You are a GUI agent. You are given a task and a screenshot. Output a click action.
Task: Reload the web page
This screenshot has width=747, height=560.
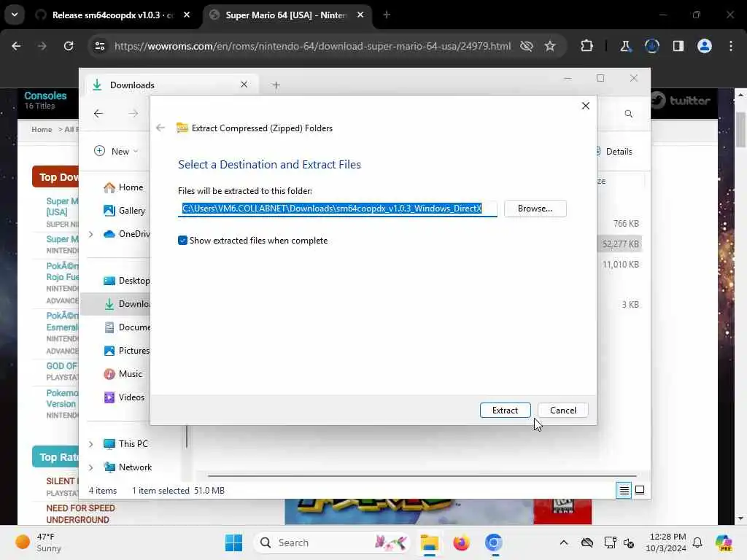click(x=69, y=46)
